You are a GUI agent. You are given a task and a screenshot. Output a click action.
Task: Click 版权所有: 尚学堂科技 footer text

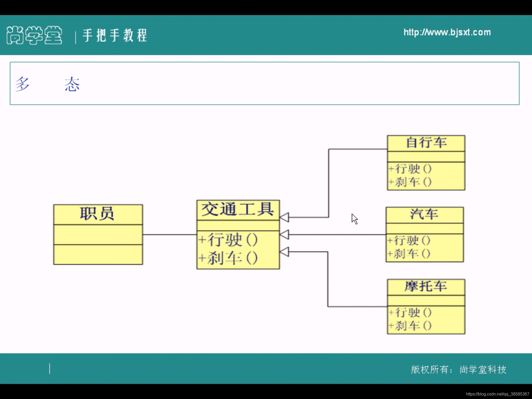click(x=458, y=369)
